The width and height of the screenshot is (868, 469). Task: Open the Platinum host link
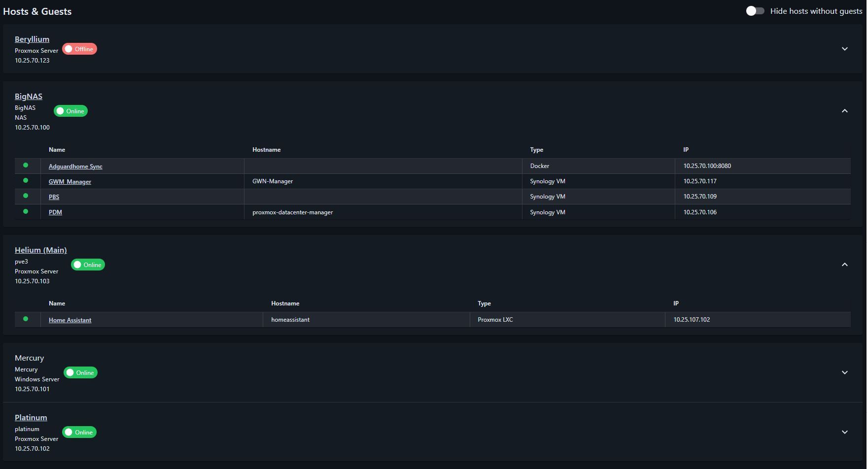click(31, 417)
